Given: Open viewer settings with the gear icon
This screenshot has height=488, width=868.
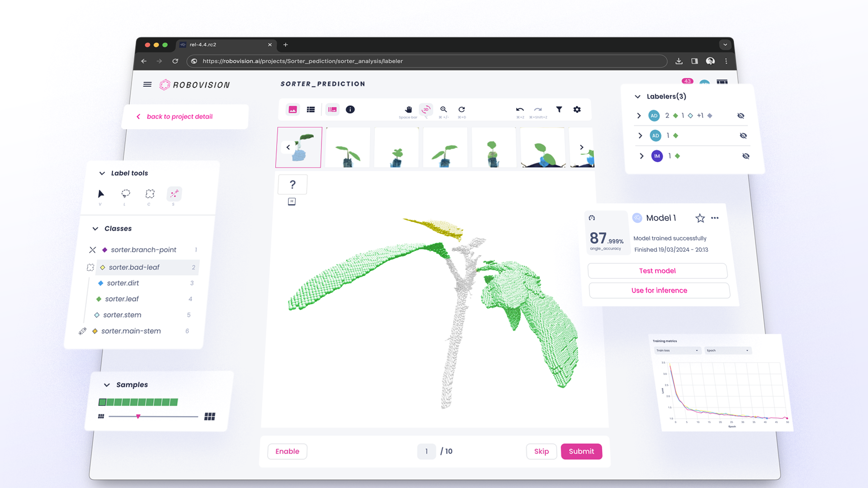Looking at the screenshot, I should point(577,109).
